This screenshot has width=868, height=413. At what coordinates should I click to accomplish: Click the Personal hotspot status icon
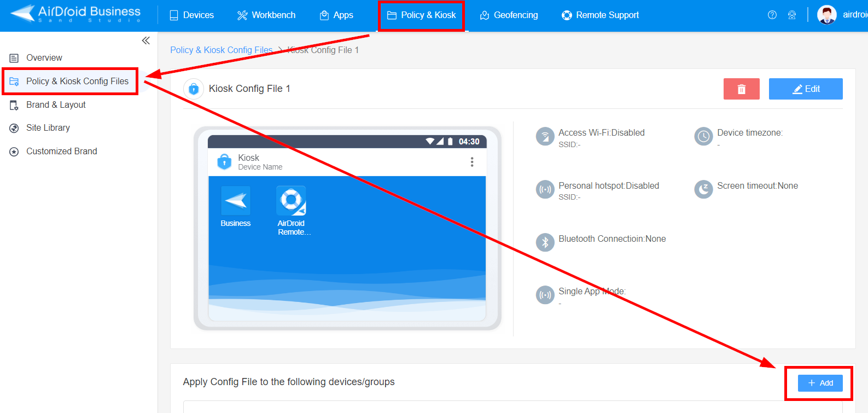(545, 189)
